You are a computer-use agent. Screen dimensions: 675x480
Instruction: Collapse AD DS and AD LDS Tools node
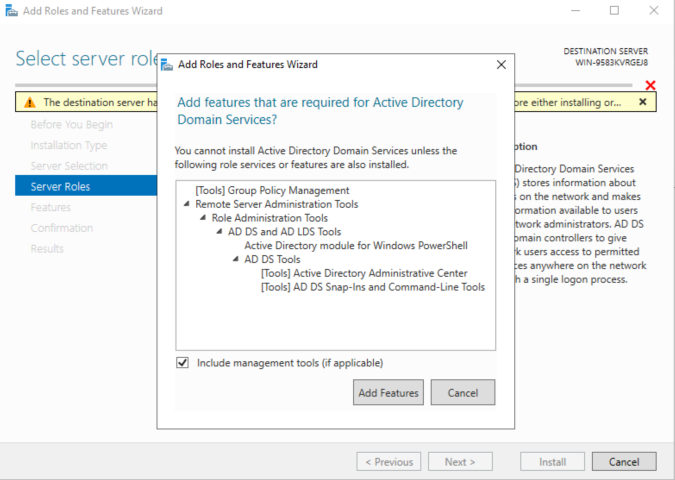(x=219, y=231)
